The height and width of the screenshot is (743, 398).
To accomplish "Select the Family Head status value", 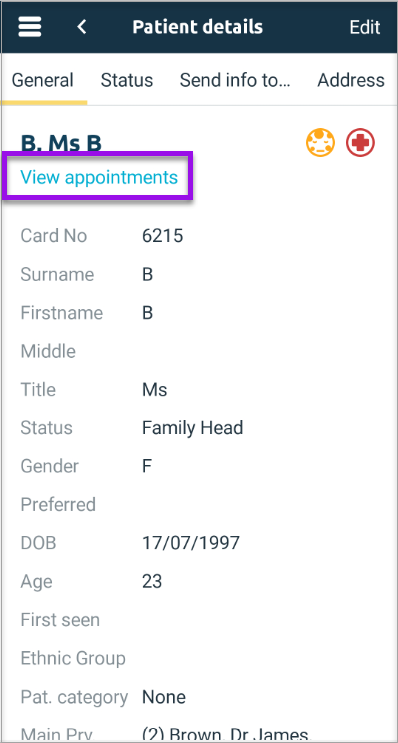I will click(x=193, y=428).
